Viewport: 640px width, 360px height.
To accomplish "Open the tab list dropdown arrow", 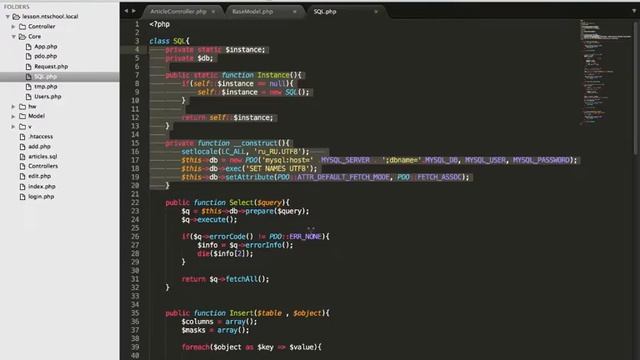I will tap(634, 11).
